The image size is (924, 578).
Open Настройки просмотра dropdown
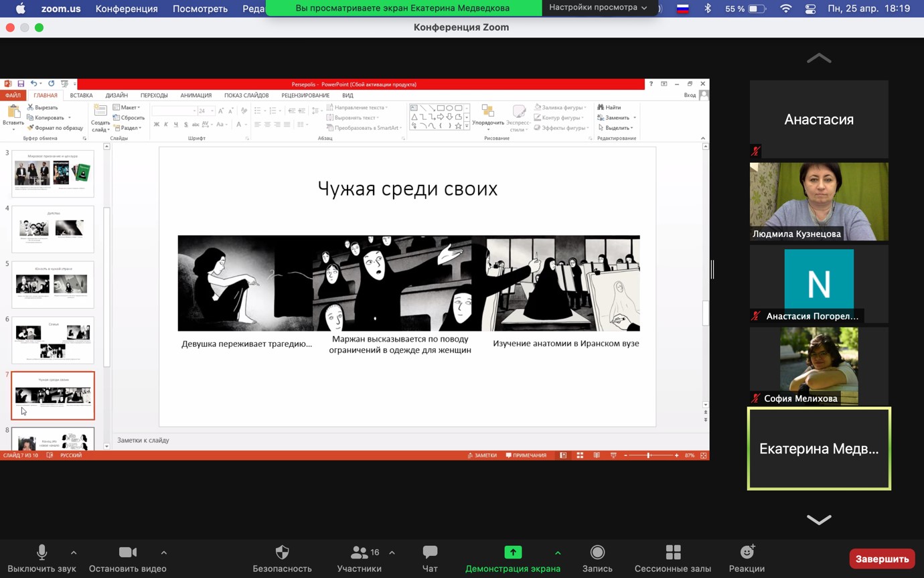click(x=598, y=8)
